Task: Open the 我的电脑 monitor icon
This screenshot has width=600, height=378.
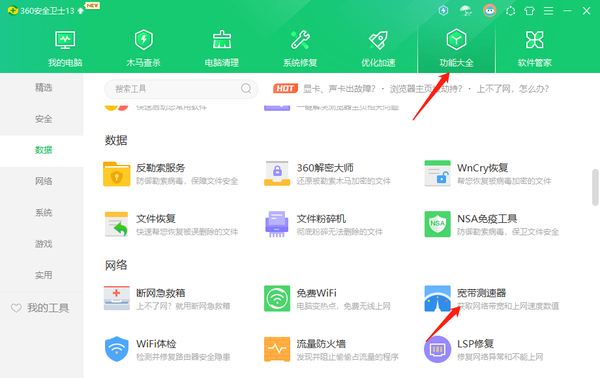Action: click(65, 40)
